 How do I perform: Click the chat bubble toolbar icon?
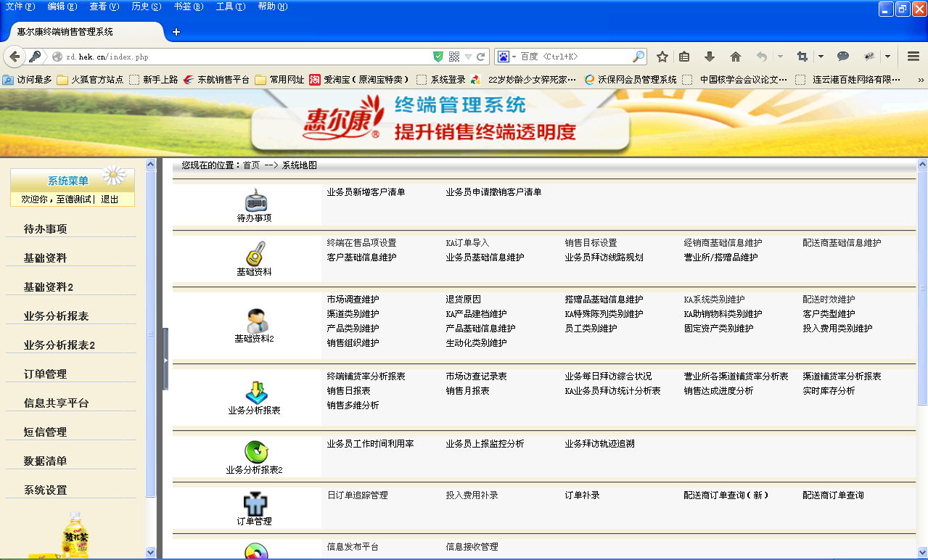843,57
